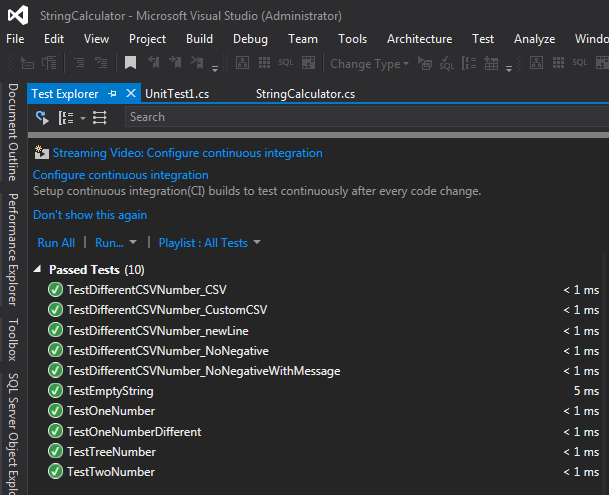Go to the next bookmark icon
This screenshot has width=609, height=495.
175,63
